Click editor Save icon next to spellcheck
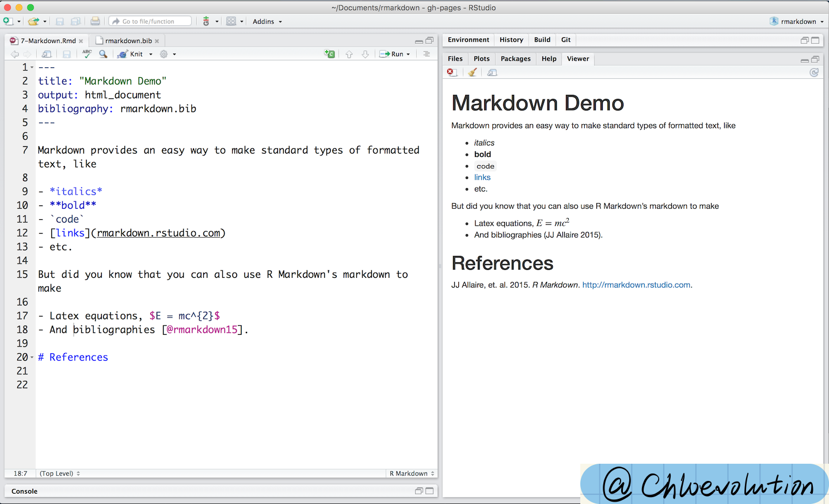 click(x=67, y=54)
